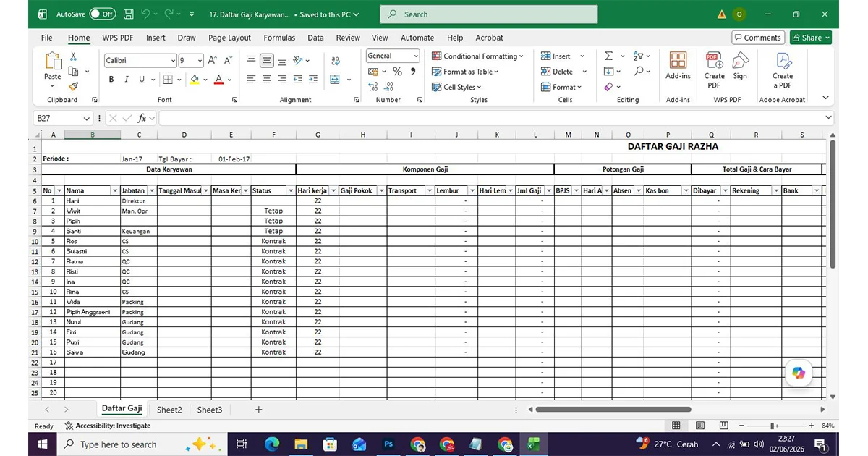
Task: Click the Insert Function fx icon
Action: click(x=142, y=118)
